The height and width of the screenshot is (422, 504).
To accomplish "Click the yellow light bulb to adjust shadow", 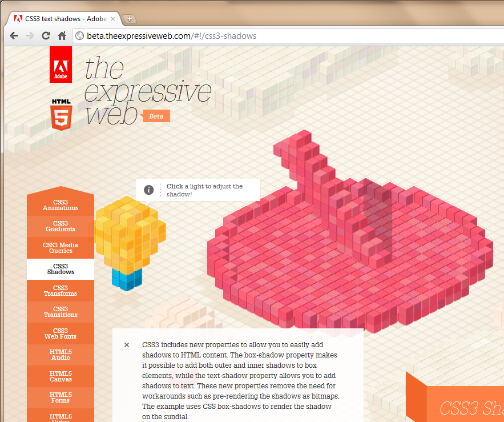I will (130, 234).
